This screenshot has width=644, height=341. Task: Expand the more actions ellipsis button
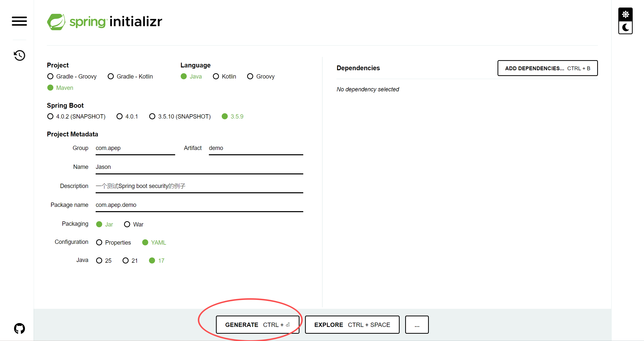tap(417, 325)
